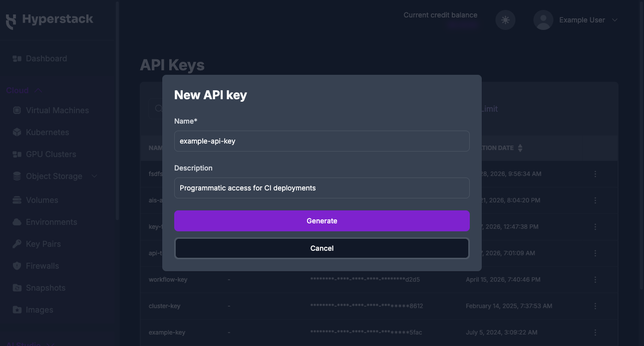Go to Kubernetes page

tap(48, 132)
